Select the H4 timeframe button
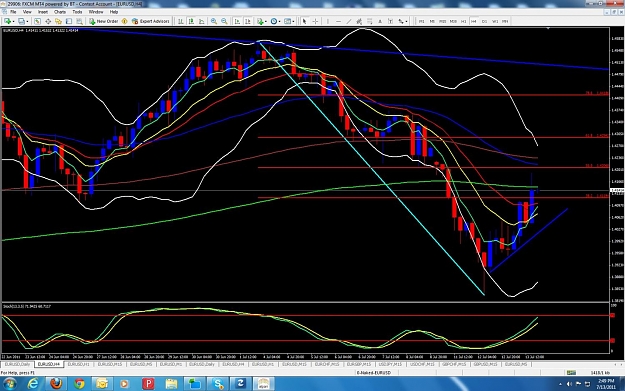625x391 pixels. tap(474, 21)
